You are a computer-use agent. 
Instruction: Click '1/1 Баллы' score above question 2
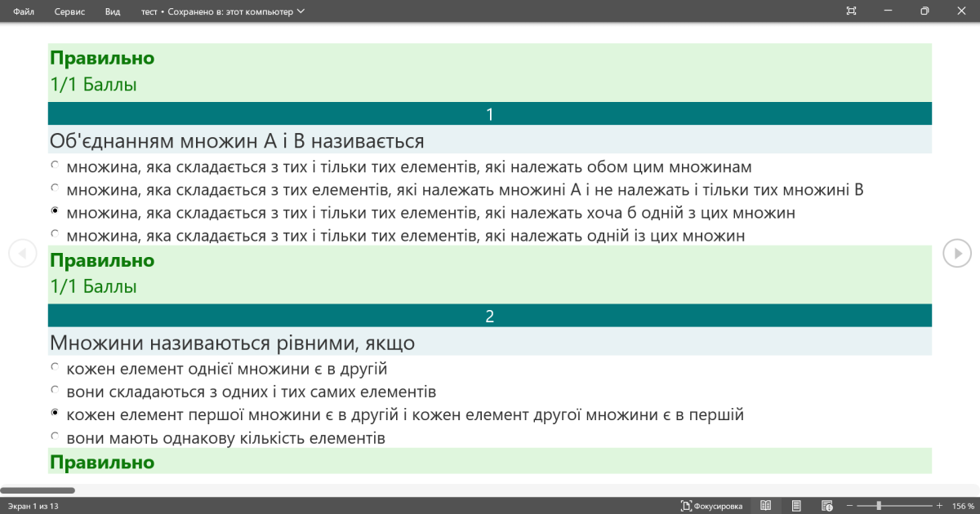93,286
